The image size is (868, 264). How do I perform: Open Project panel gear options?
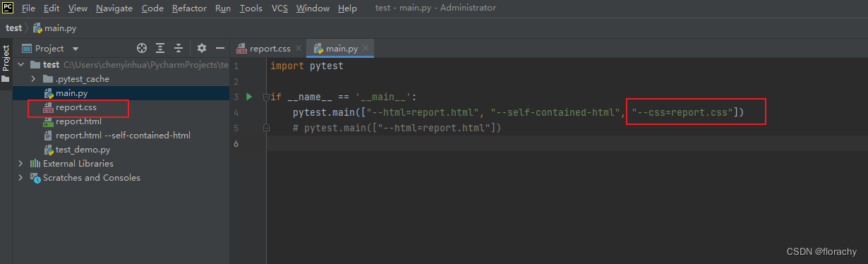coord(202,48)
